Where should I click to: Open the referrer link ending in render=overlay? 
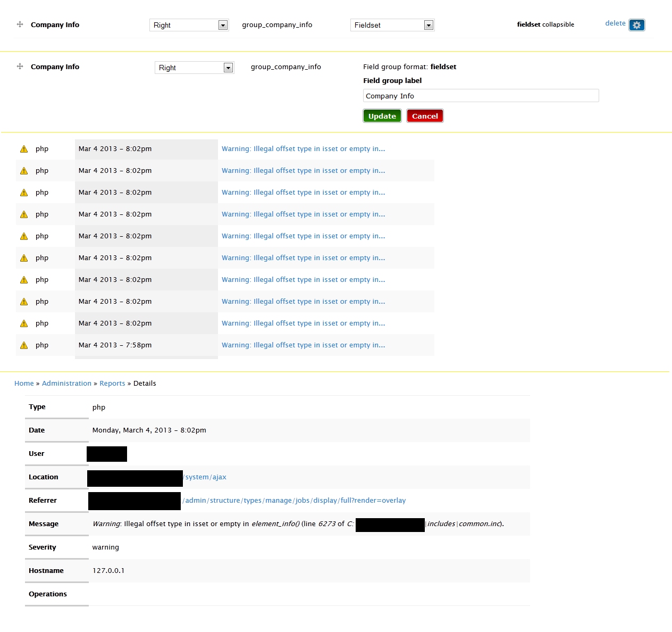coord(294,501)
